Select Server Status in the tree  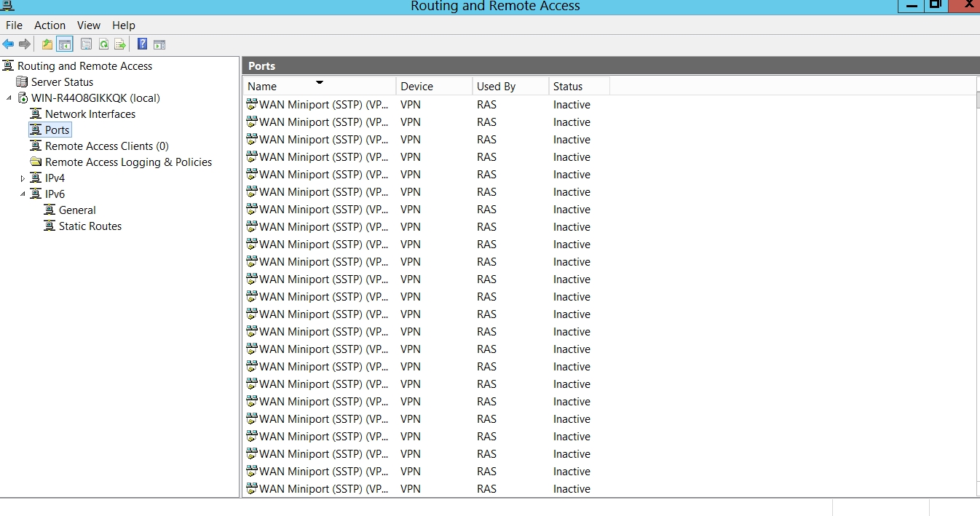tap(62, 82)
